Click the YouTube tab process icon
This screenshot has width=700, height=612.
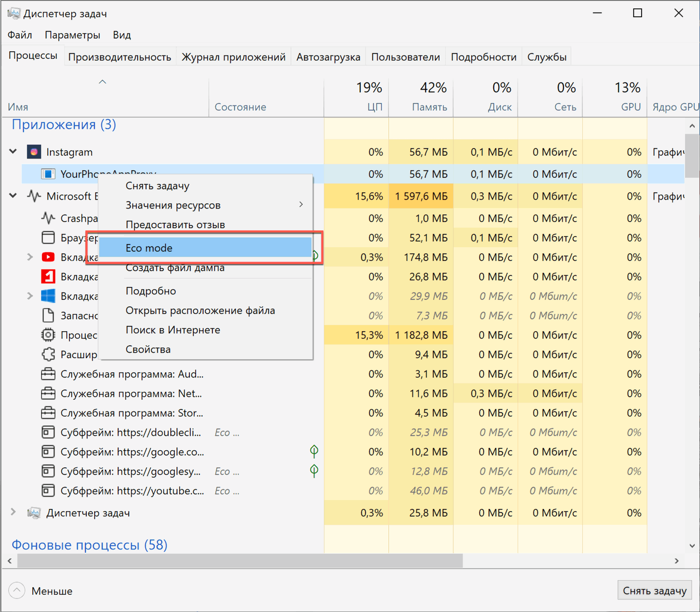[48, 257]
